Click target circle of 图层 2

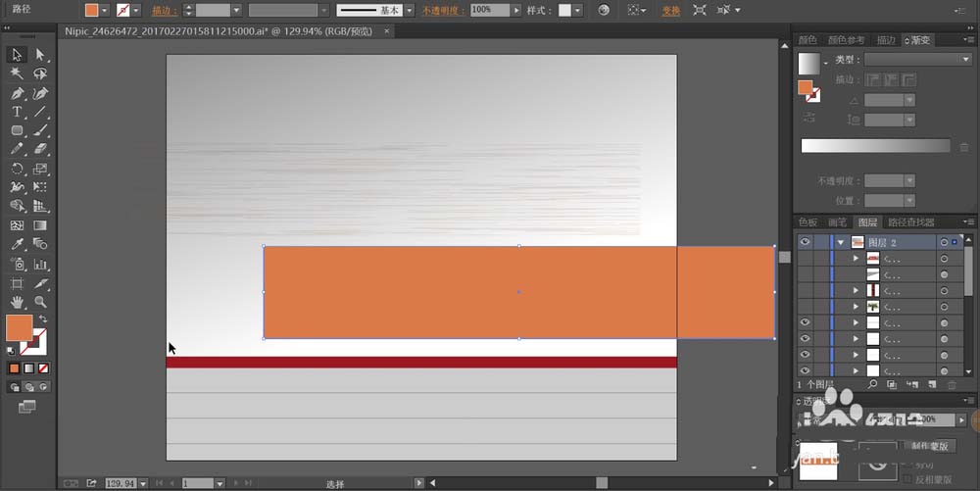[944, 242]
